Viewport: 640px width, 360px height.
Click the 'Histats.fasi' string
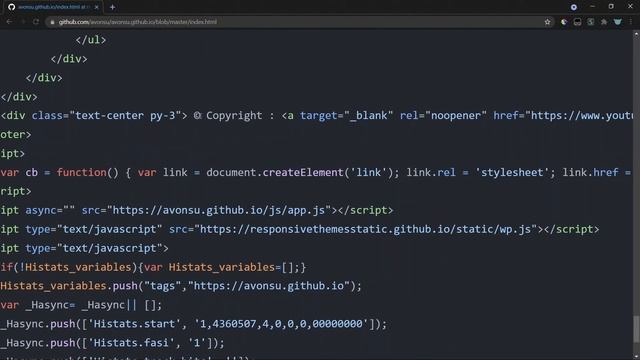coord(131,343)
